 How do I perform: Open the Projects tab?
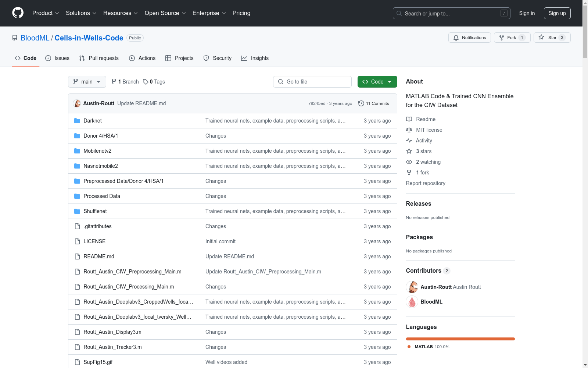(179, 58)
